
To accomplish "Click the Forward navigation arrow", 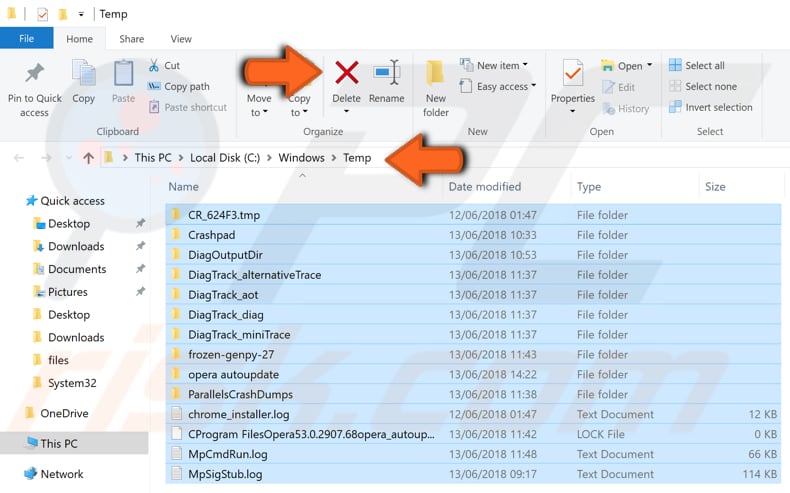I will tap(46, 158).
